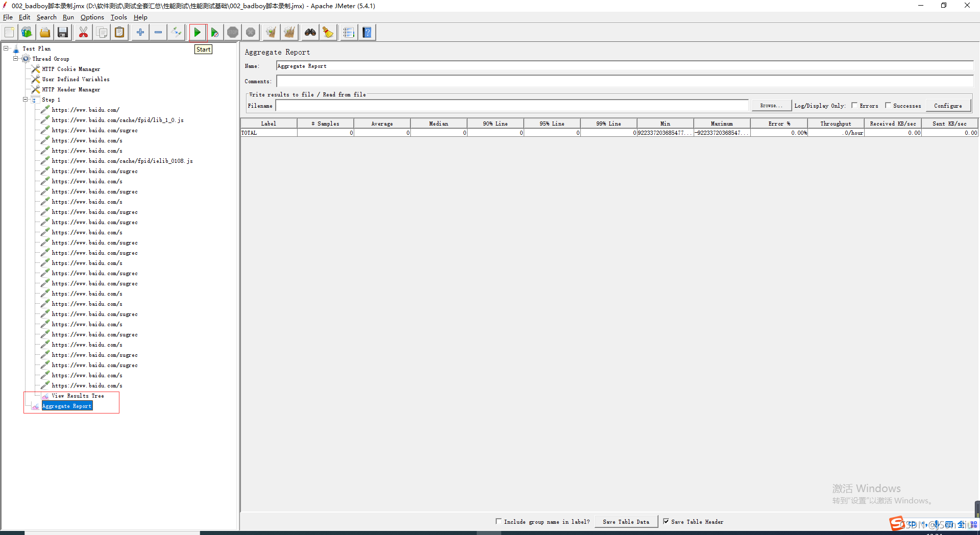
Task: Uncheck Save Table Header checkbox
Action: pos(666,521)
